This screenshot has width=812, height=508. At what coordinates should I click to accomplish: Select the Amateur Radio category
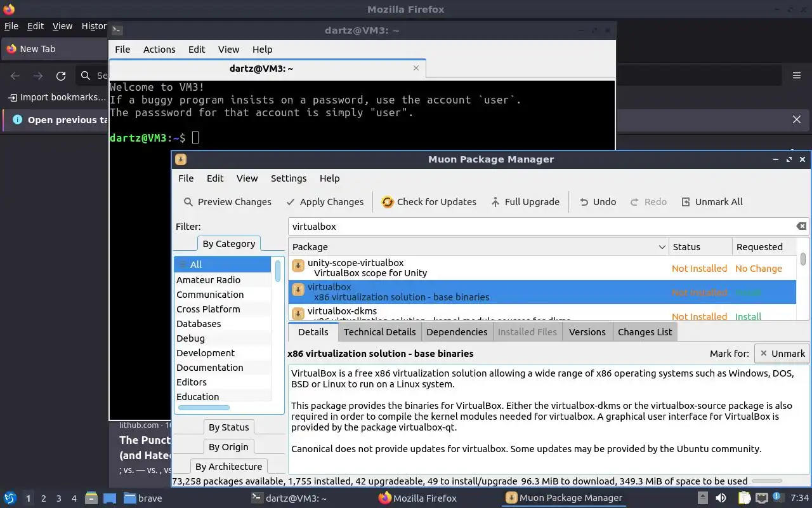point(223,280)
